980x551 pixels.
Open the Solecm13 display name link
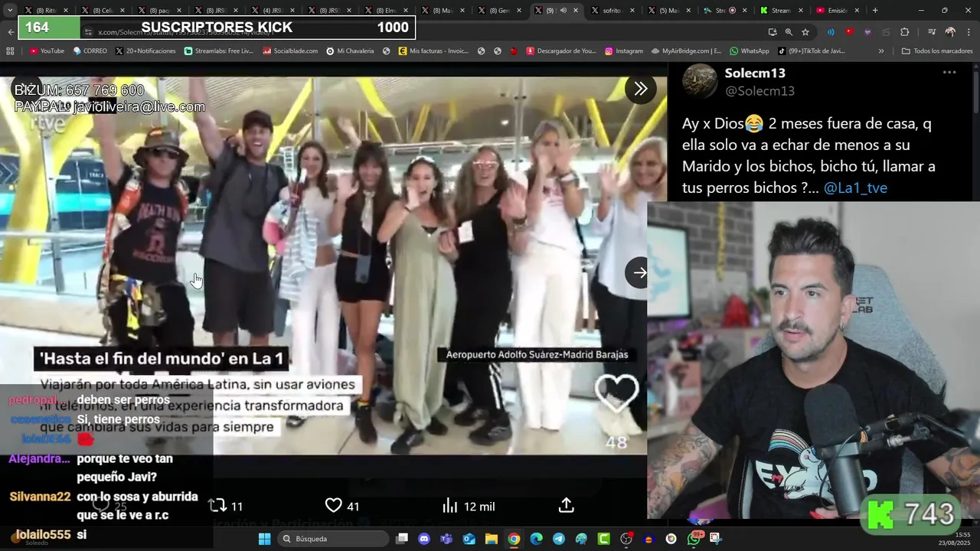tap(755, 73)
